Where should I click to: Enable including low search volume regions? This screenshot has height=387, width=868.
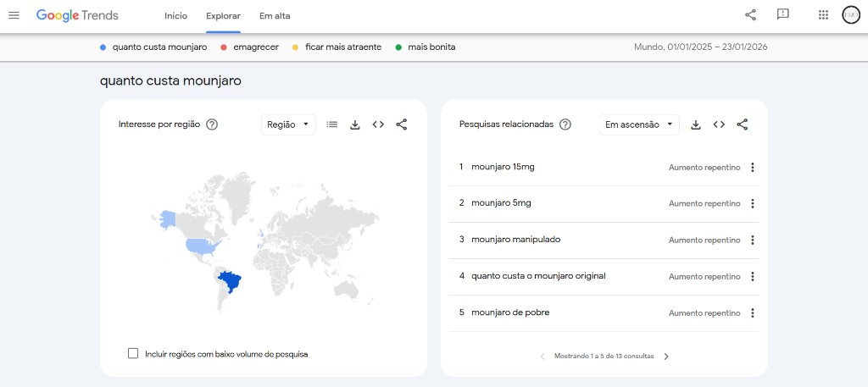(133, 353)
